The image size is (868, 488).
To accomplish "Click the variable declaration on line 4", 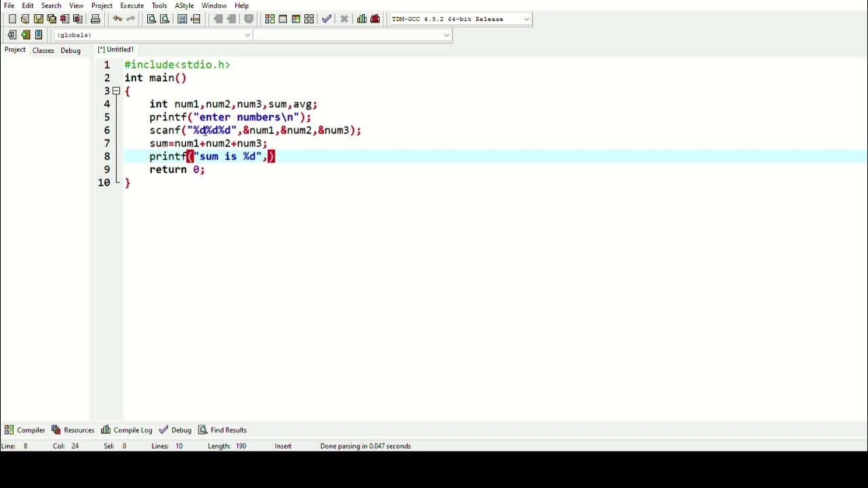I will [x=233, y=104].
